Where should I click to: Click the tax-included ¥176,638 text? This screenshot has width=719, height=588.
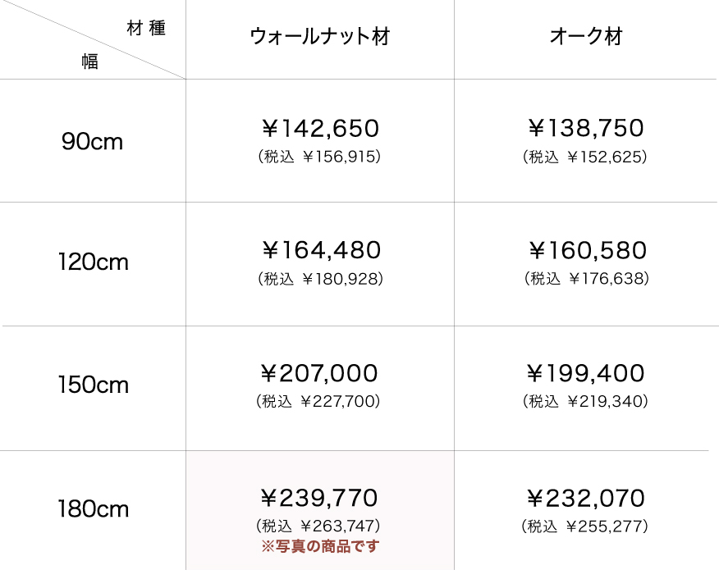coord(586,279)
